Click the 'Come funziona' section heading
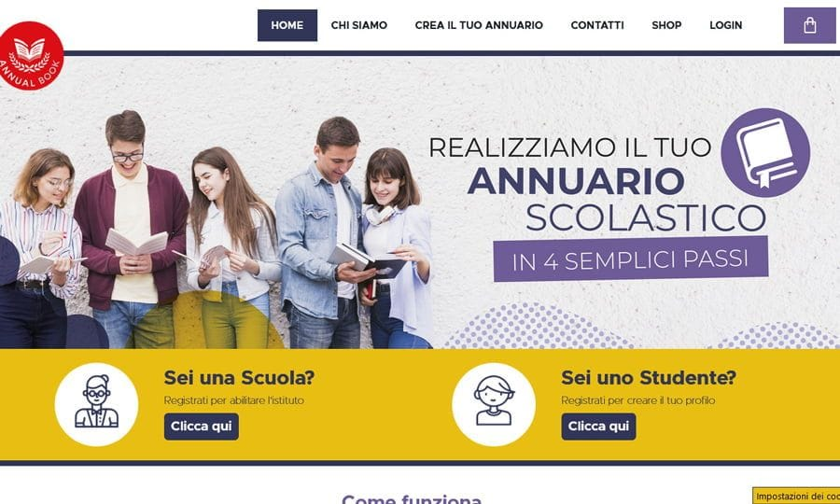This screenshot has width=840, height=504. coord(412,499)
